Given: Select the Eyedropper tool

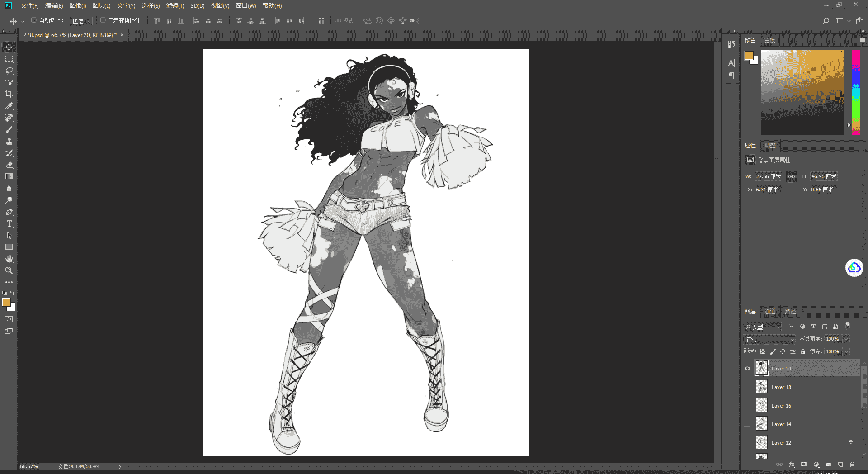Looking at the screenshot, I should pos(9,106).
